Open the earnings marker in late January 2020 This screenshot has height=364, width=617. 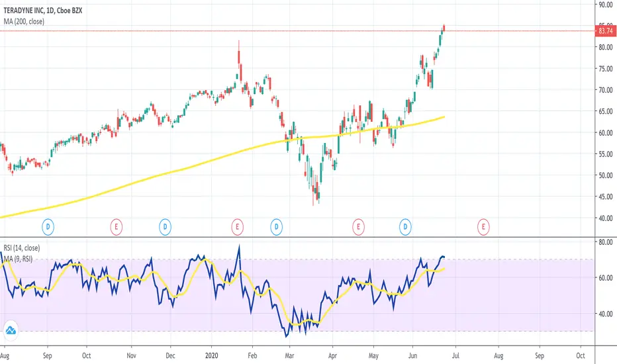(x=237, y=226)
